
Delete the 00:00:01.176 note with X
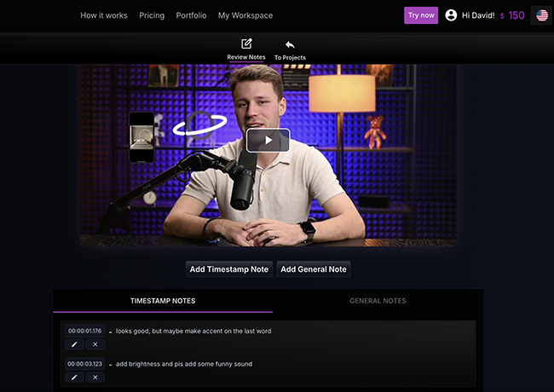[95, 344]
